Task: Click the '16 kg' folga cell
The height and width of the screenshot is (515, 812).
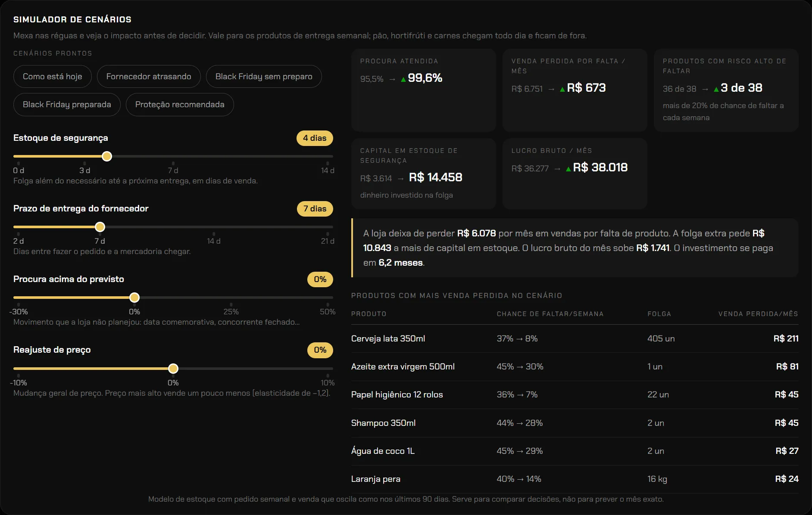Action: click(657, 479)
